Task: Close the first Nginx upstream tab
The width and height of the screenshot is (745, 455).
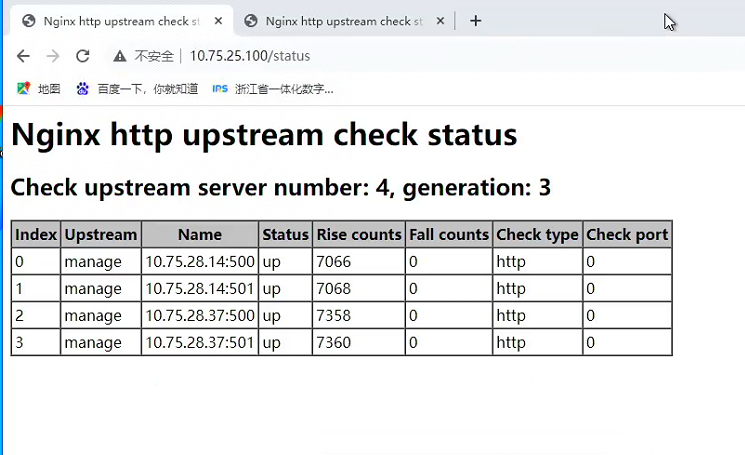Action: (x=218, y=21)
